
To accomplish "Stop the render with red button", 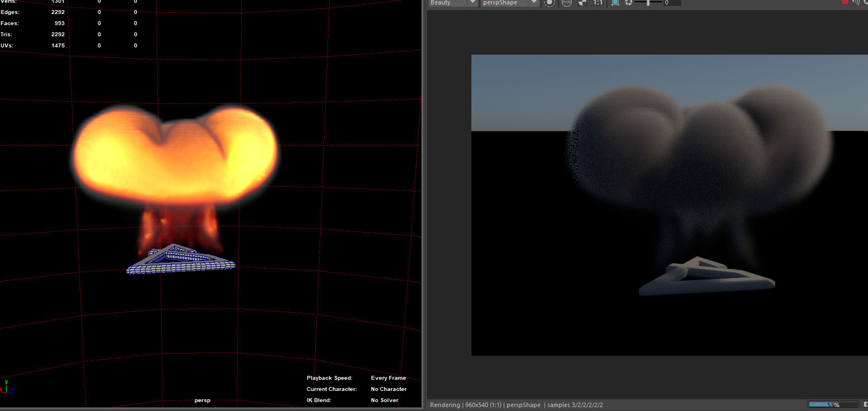I will click(845, 2).
